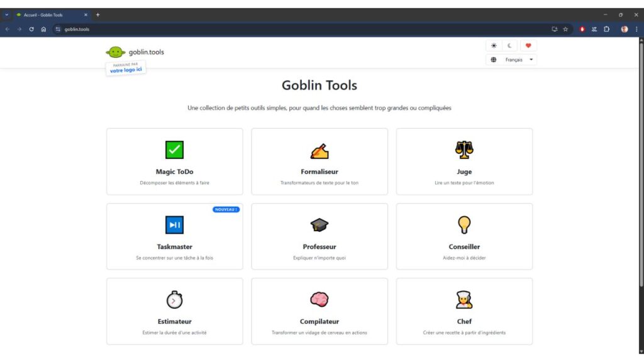
Task: Click the Taskmaster title
Action: tap(174, 246)
